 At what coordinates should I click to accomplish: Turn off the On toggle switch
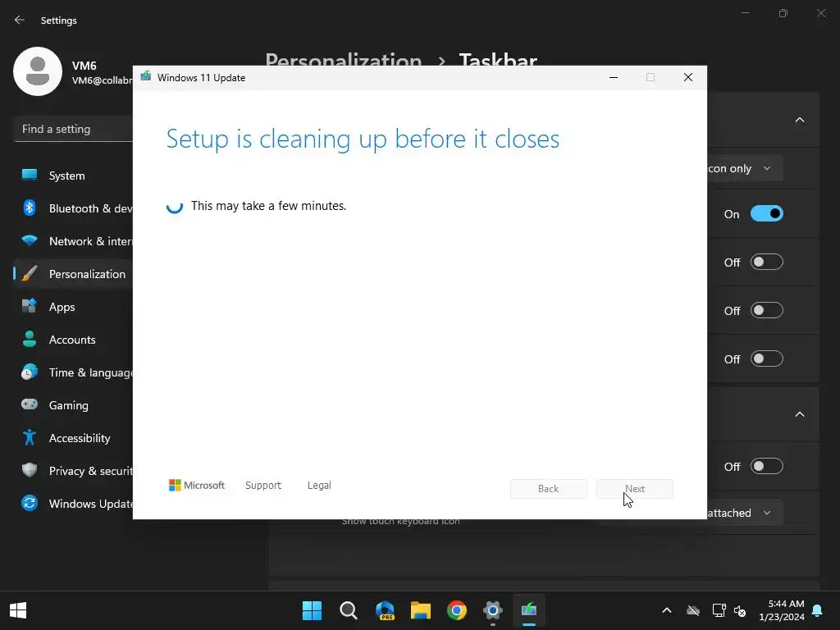[767, 213]
